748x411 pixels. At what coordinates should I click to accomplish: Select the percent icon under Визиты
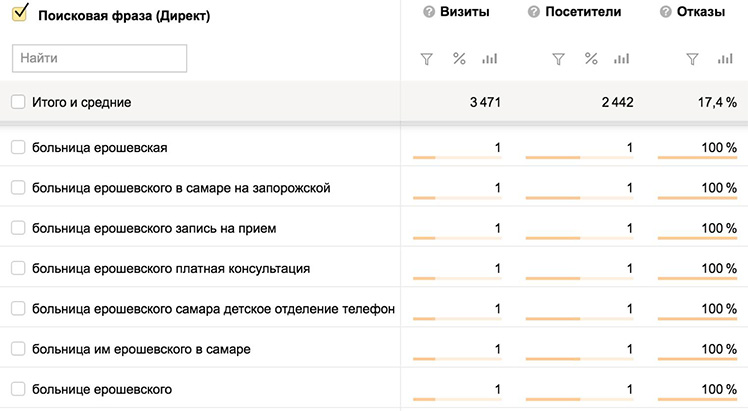pos(459,59)
